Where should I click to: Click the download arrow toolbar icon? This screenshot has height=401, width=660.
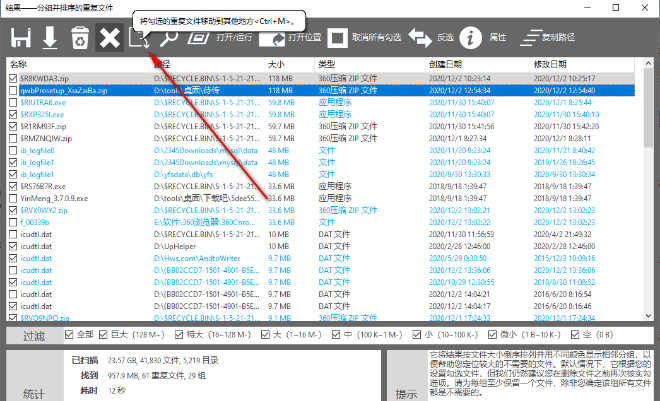[x=50, y=38]
